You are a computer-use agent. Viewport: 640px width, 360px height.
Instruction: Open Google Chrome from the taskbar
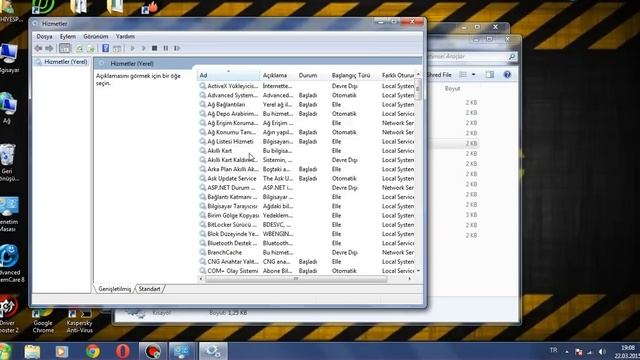coord(93,351)
